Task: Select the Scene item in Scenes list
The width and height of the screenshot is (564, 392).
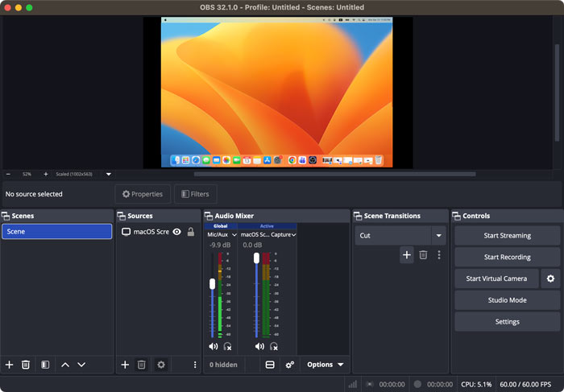Action: pos(57,232)
